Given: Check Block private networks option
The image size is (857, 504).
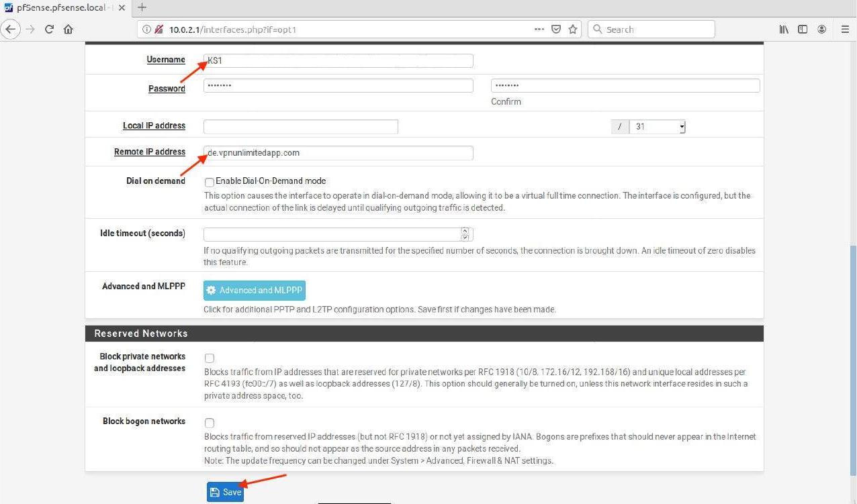Looking at the screenshot, I should click(210, 358).
